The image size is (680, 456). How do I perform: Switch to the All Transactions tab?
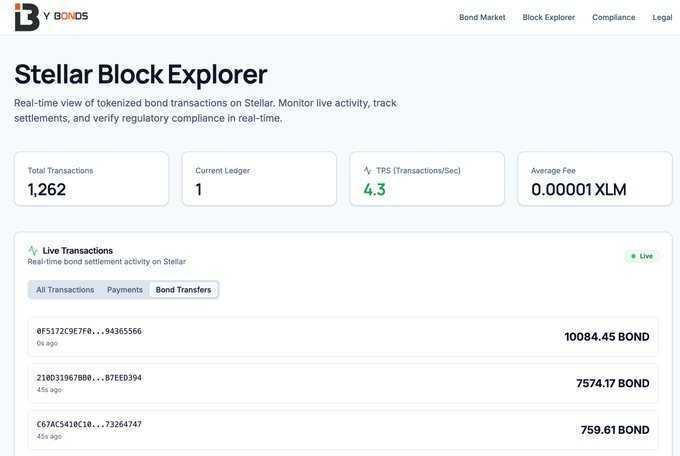click(65, 290)
